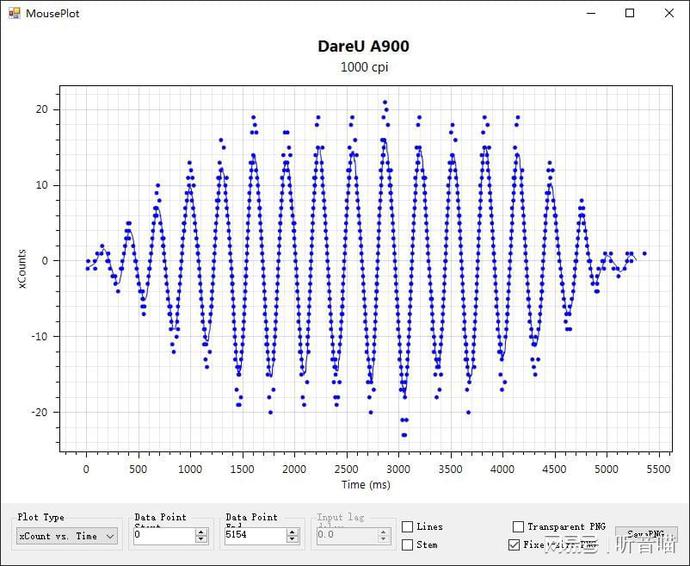Click the 1000 cpi subtitle

coord(364,67)
